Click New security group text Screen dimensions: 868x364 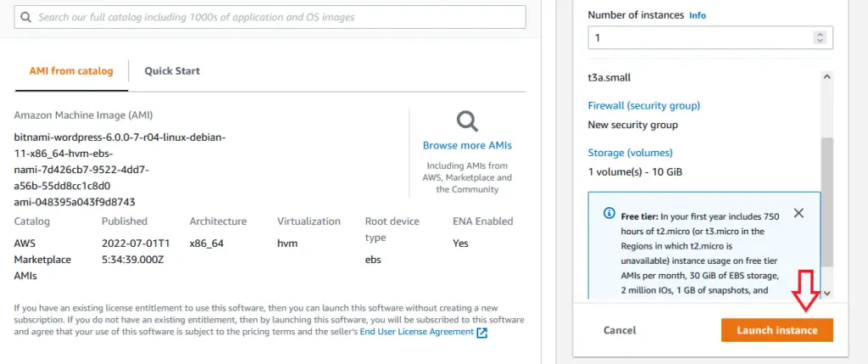click(632, 125)
